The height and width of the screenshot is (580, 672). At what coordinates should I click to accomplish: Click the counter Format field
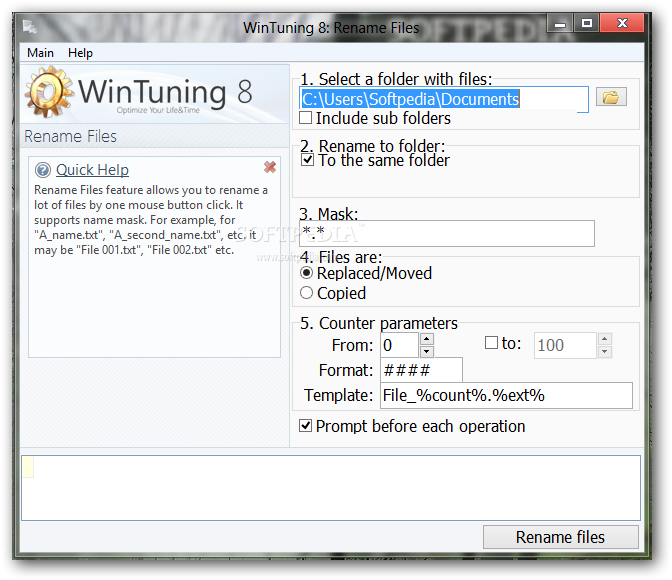421,370
